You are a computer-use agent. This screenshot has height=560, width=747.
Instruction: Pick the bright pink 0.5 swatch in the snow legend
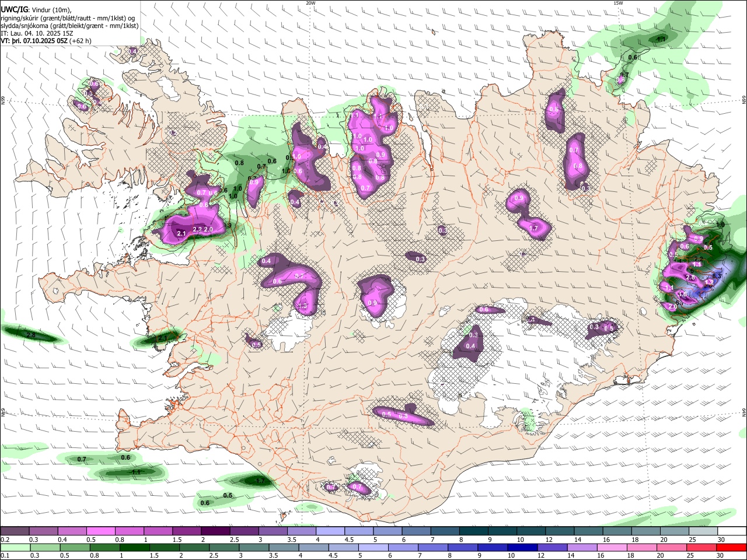pos(101,531)
